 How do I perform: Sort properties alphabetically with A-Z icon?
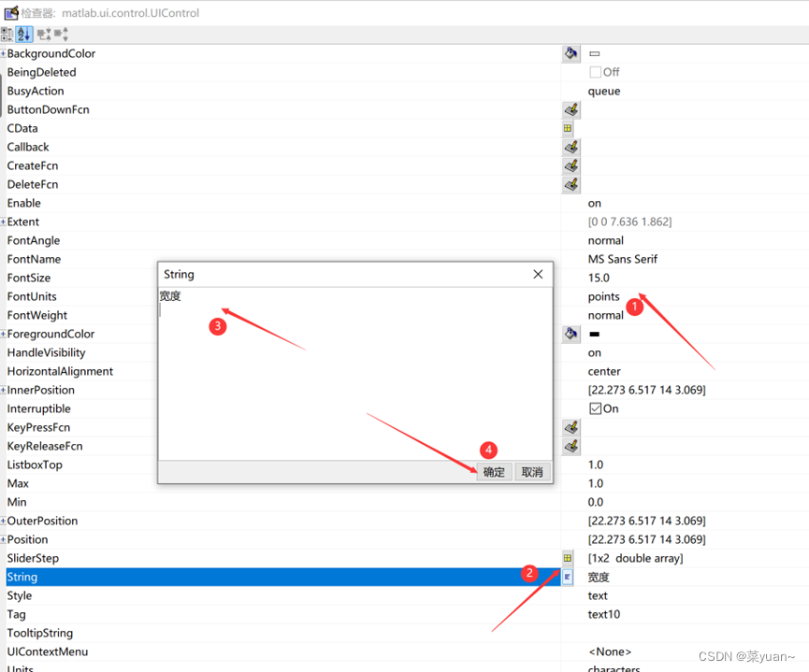coord(23,35)
